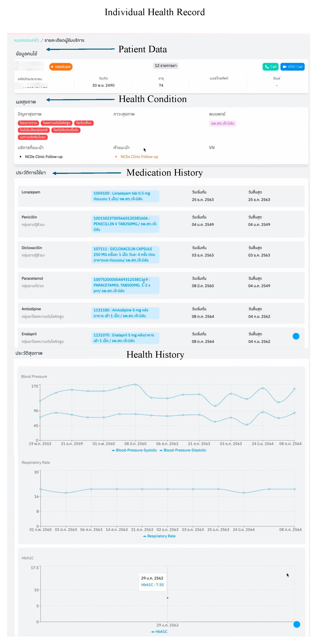Toggle the Blood-Pressure-Systolic legend item

click(134, 450)
